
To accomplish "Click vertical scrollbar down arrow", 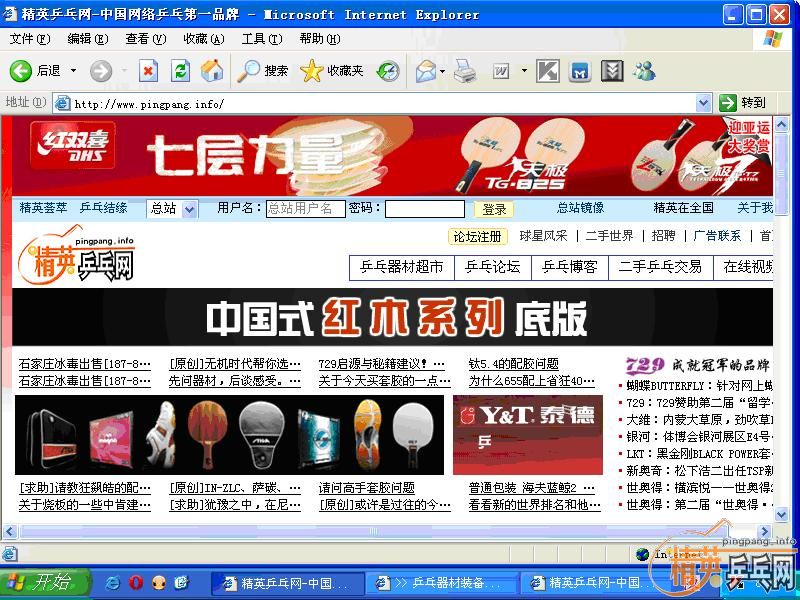I will [781, 515].
